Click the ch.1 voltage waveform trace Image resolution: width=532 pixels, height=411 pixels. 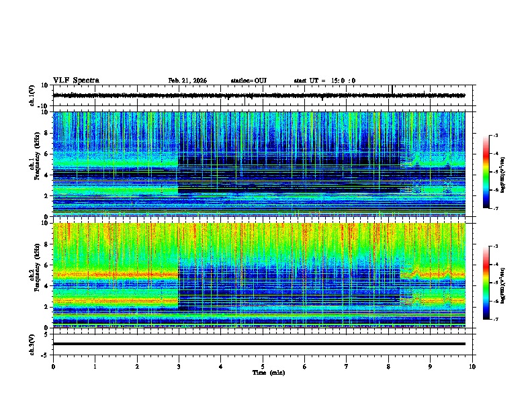click(259, 95)
